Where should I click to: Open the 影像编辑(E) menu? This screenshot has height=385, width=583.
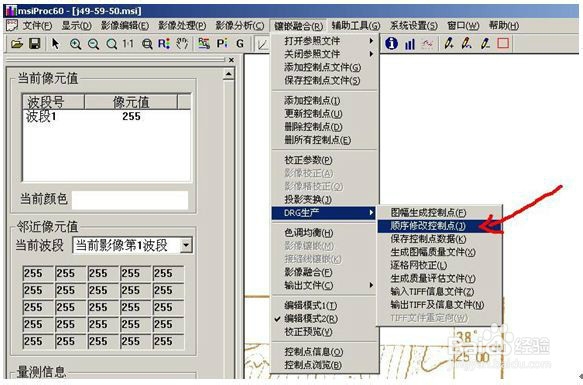pyautogui.click(x=125, y=26)
